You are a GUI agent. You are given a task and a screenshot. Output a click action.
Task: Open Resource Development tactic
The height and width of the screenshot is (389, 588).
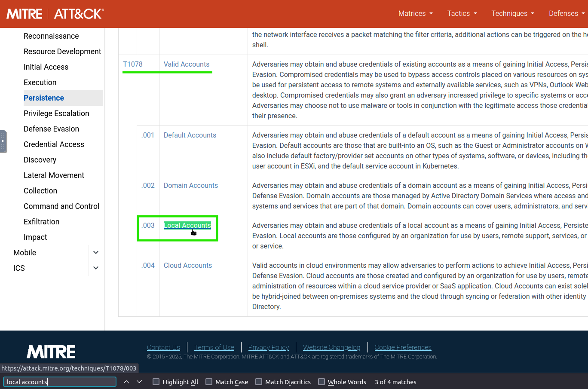(62, 52)
